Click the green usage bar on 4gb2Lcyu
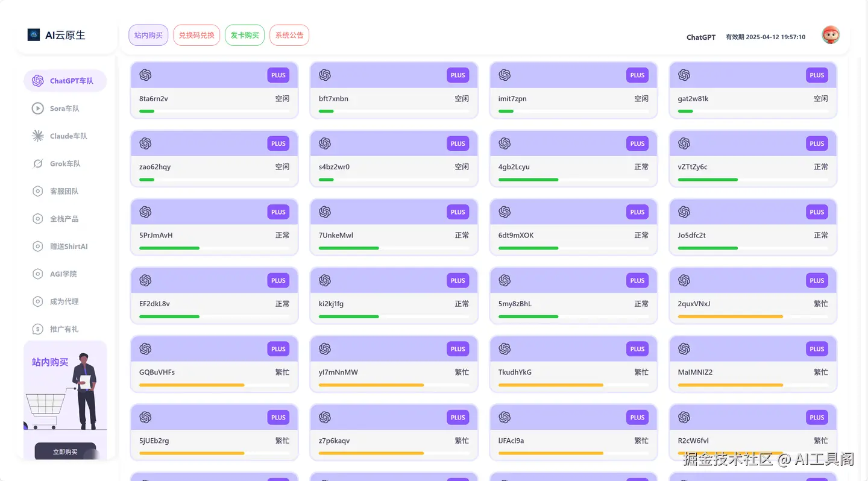This screenshot has height=481, width=868. tap(528, 180)
